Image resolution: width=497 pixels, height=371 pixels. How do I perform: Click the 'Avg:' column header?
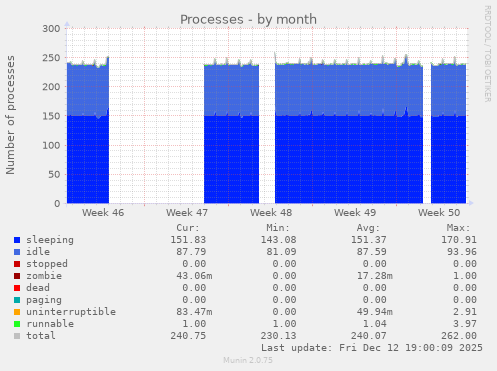coord(368,228)
